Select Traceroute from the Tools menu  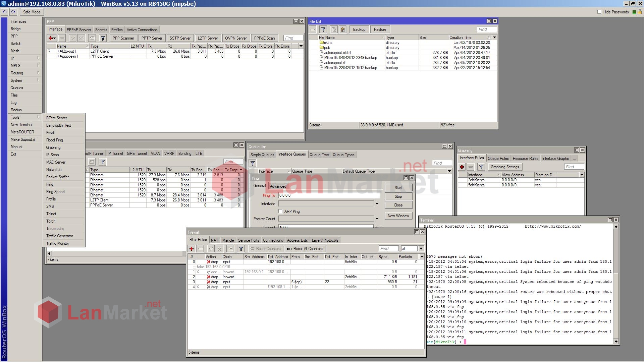(55, 229)
